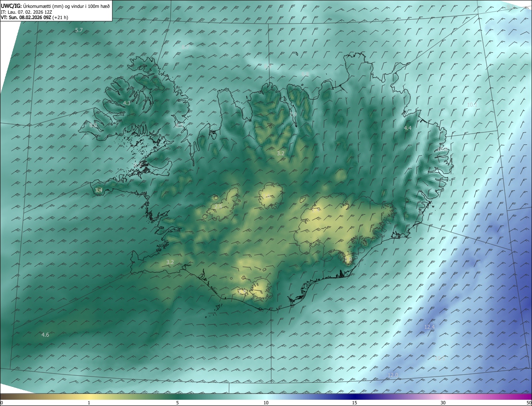Click the map title "Úrkomumætti (mm) og vindur í 100m hæð"

tap(66, 6)
